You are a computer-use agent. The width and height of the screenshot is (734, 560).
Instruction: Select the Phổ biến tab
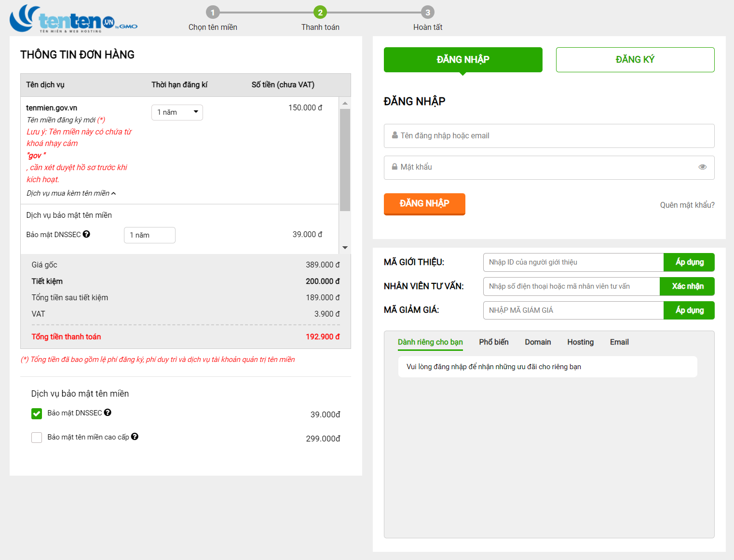[494, 342]
